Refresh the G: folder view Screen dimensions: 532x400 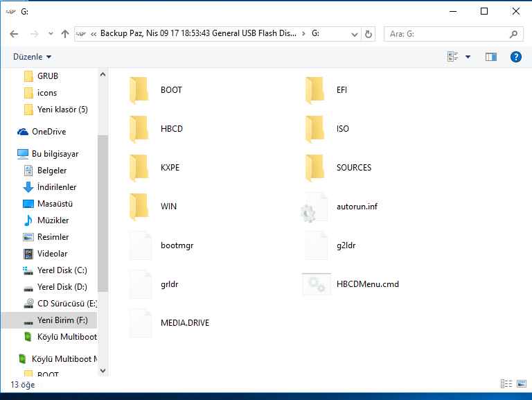[x=369, y=33]
